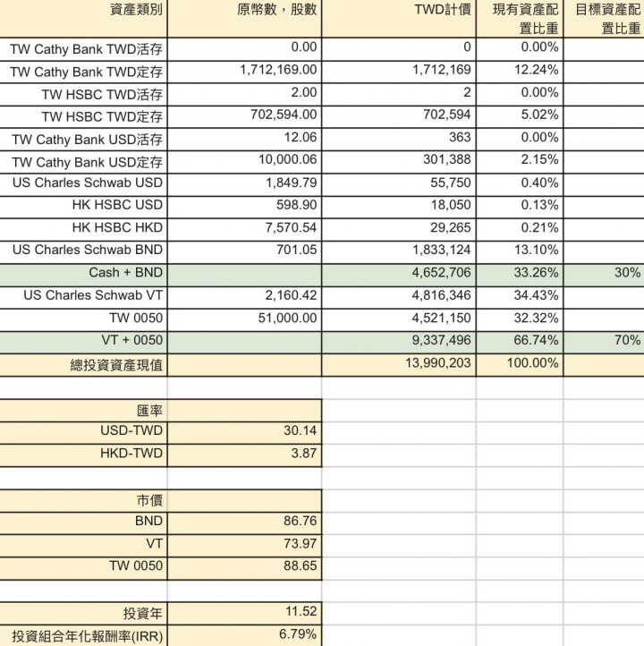Click the US Charles Schwab BND label
The image size is (644, 646).
[x=88, y=250]
